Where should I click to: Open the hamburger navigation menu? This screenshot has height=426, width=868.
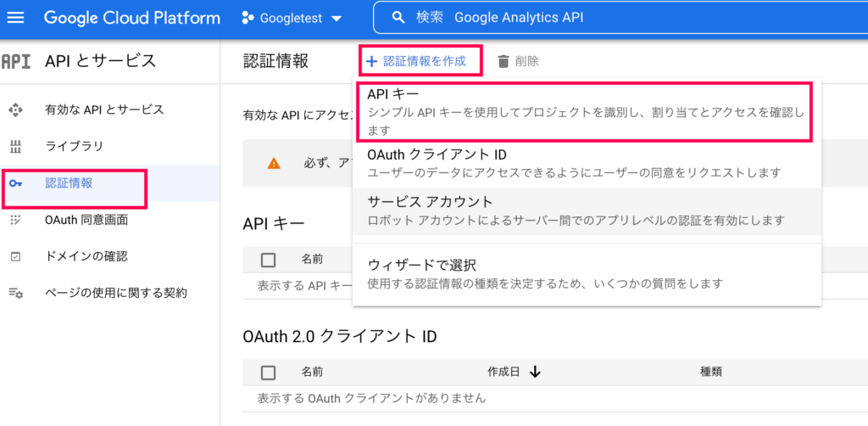[x=15, y=18]
